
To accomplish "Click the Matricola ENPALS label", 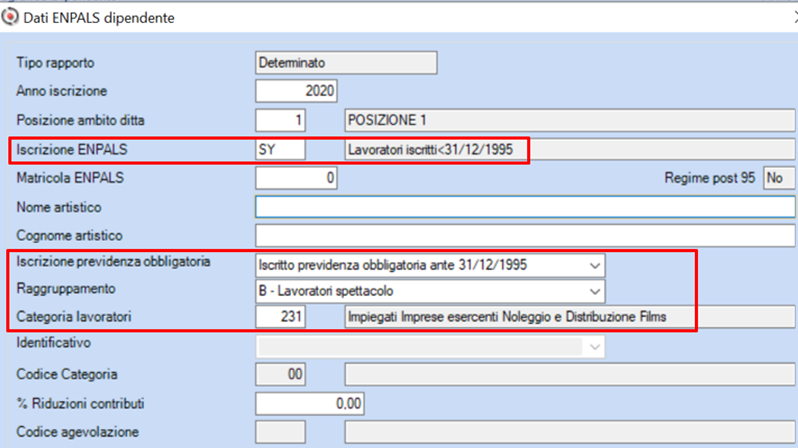I will (70, 178).
